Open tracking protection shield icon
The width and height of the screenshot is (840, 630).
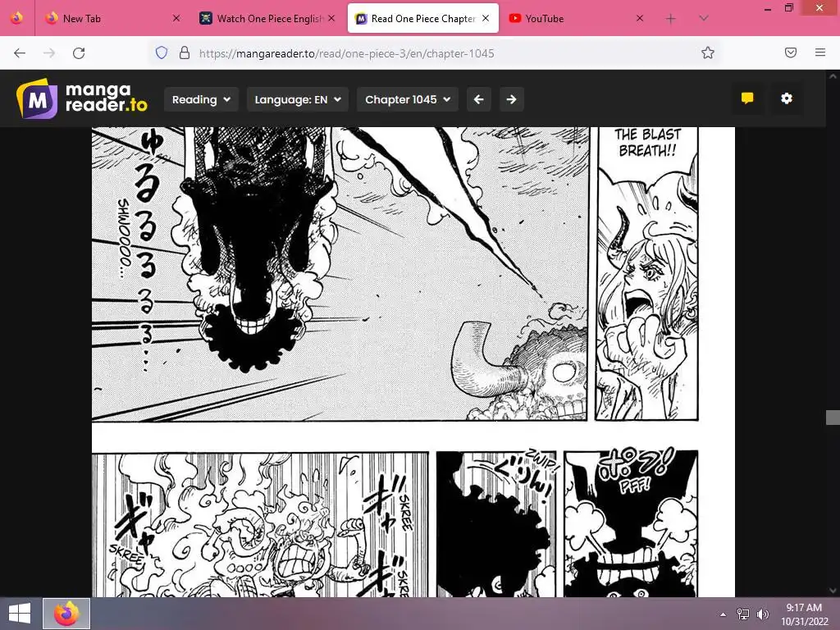(x=162, y=52)
